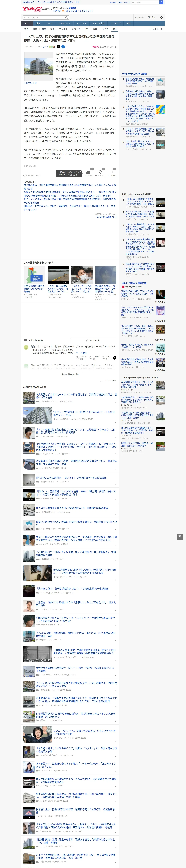The image size is (186, 868).
Task: Tick the コメント非表示 checkbox
Action: tap(102, 380)
